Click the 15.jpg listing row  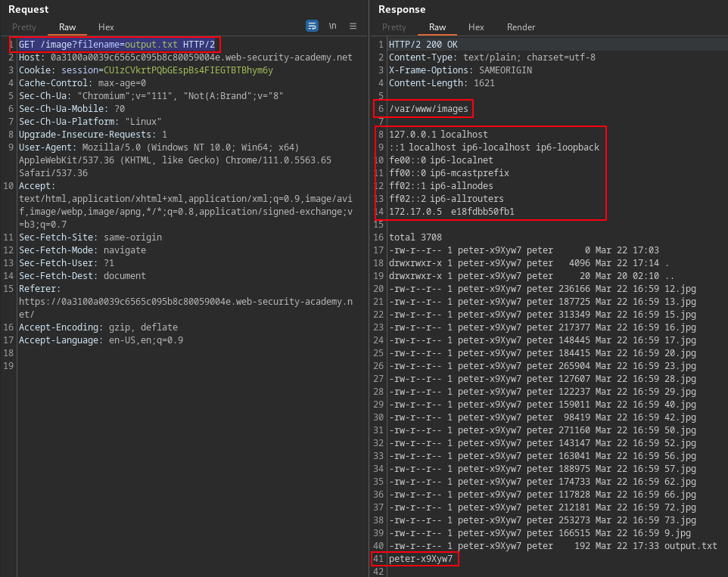coord(543,315)
